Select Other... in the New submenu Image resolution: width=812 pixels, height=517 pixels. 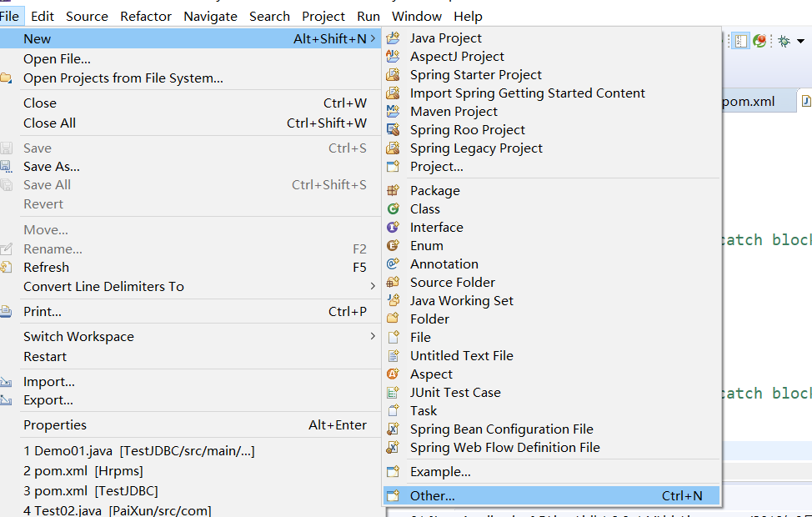(552, 496)
